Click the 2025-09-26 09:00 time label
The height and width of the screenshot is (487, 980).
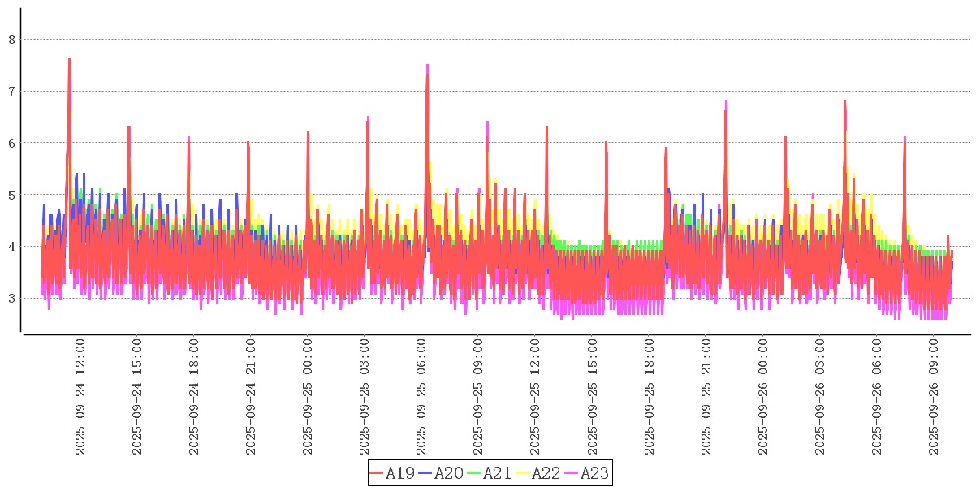coord(934,398)
